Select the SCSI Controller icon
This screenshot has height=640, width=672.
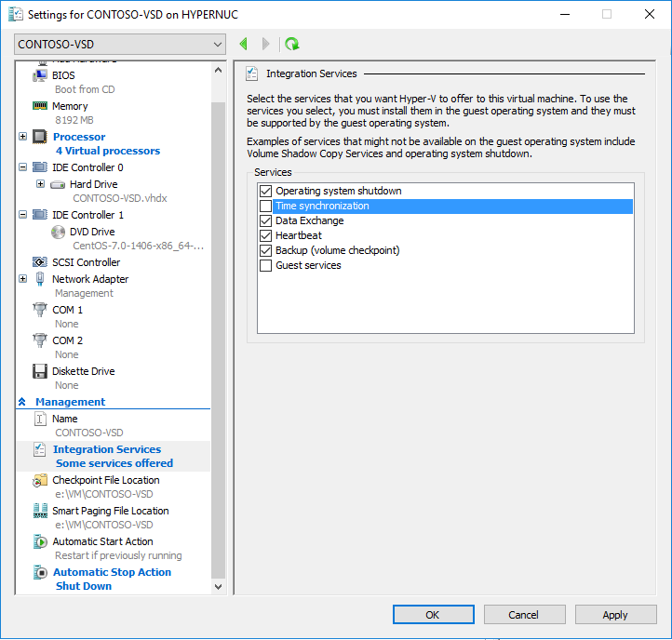[40, 262]
